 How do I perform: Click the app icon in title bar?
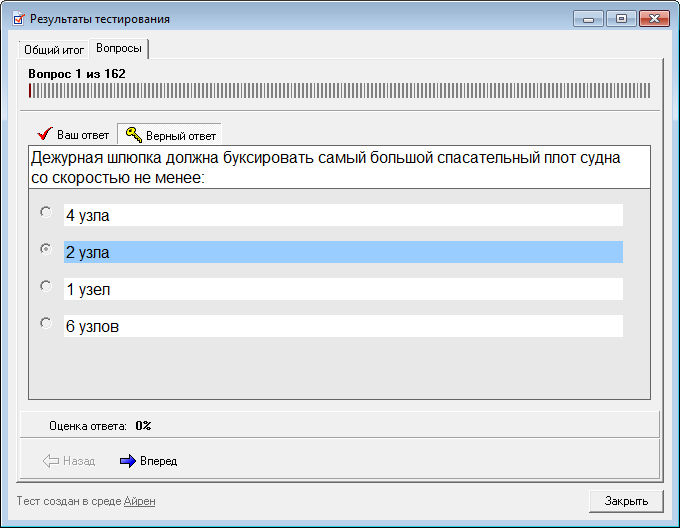click(18, 19)
